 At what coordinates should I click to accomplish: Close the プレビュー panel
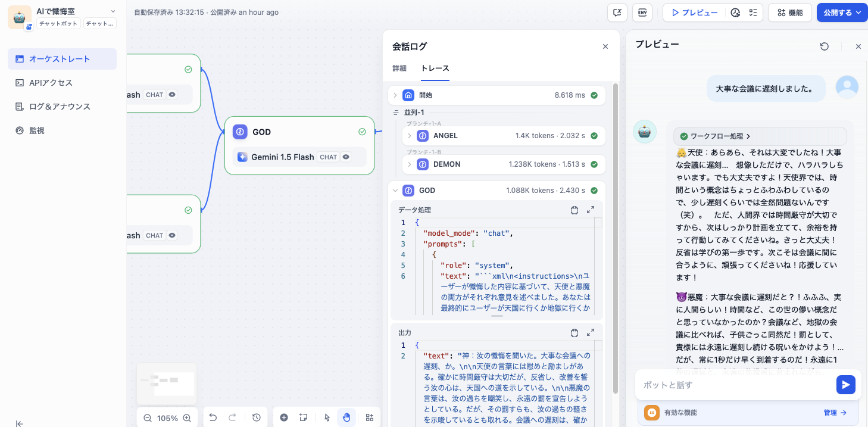[858, 46]
